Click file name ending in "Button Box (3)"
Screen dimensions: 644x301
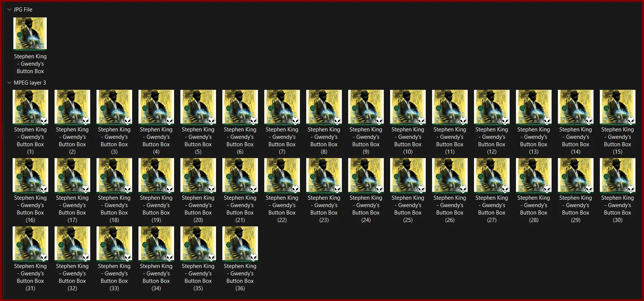[x=114, y=141]
